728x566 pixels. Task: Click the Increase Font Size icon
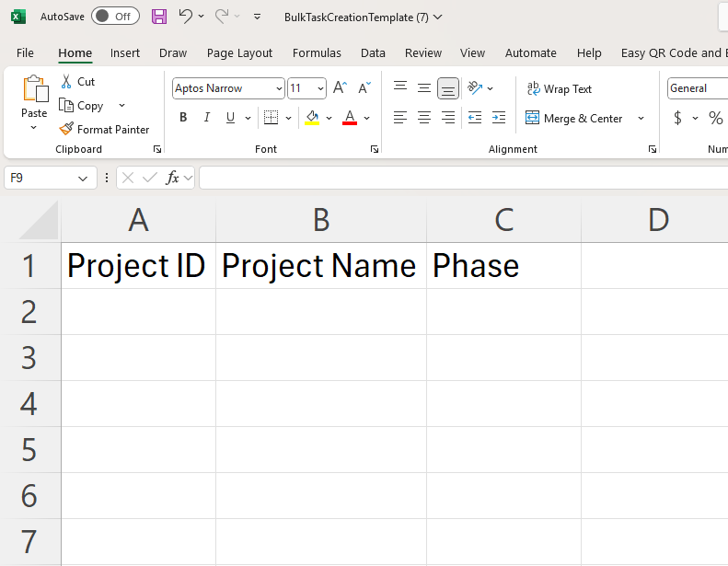click(340, 88)
